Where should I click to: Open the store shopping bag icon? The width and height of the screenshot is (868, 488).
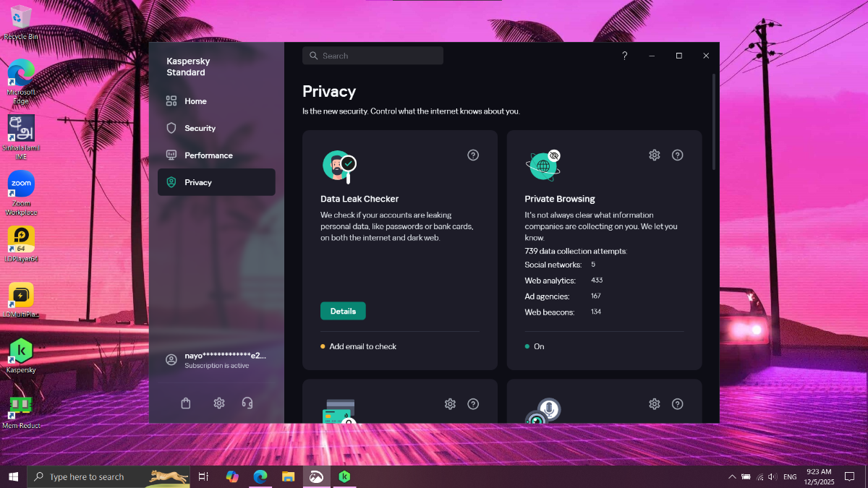(x=186, y=403)
